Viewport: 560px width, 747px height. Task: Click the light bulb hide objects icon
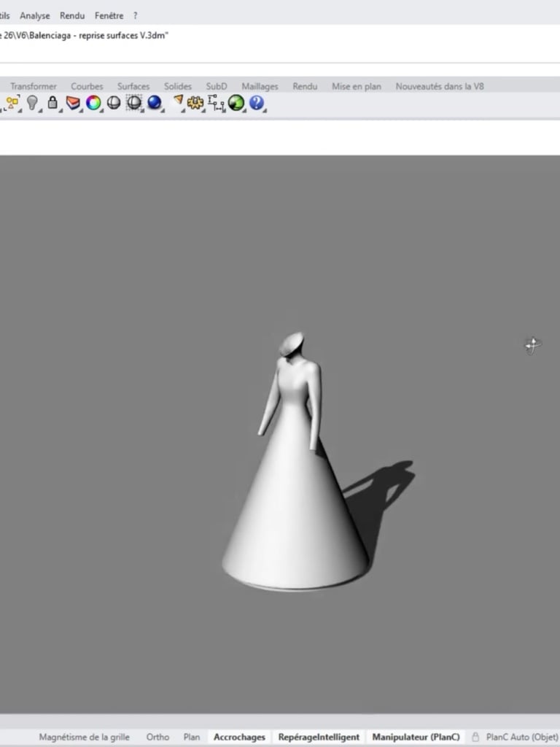coord(32,102)
